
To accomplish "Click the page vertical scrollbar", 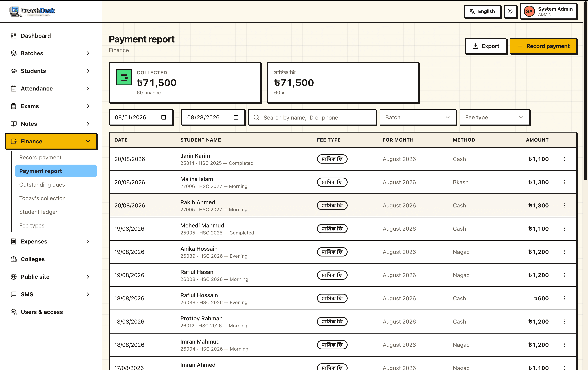I will point(585,90).
